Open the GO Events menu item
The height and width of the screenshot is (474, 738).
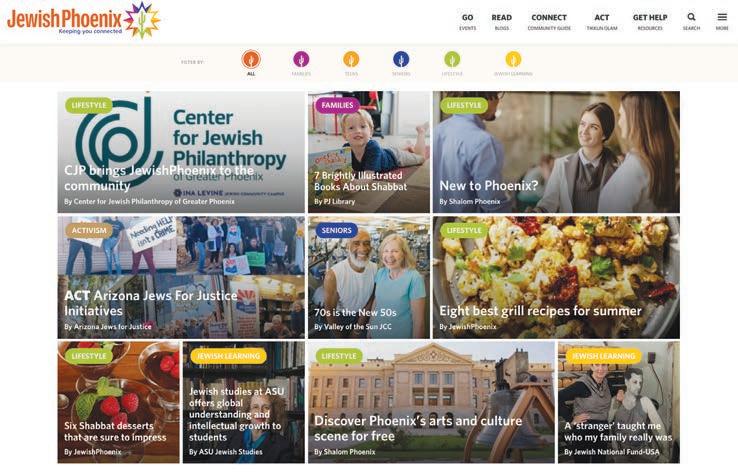click(467, 22)
